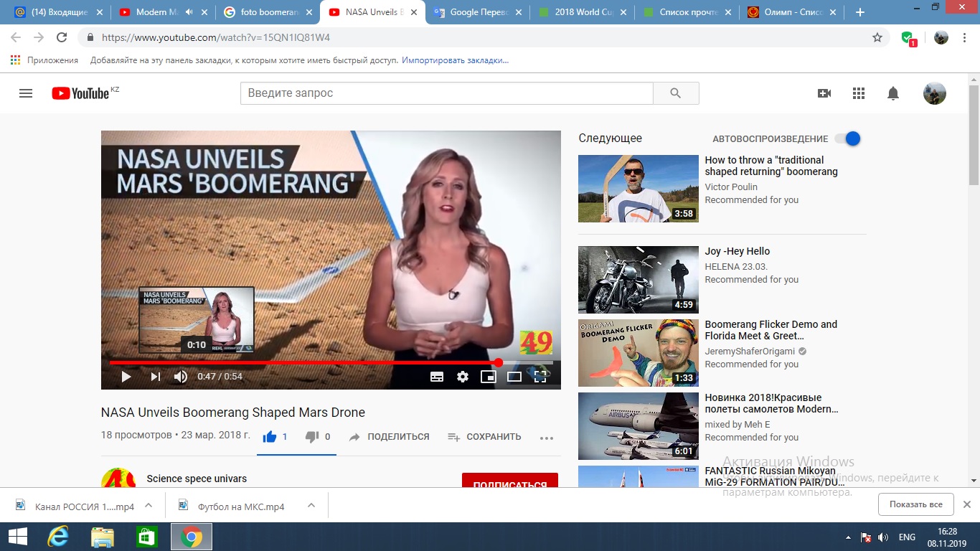Open player settings gear
The height and width of the screenshot is (551, 980).
click(x=463, y=377)
